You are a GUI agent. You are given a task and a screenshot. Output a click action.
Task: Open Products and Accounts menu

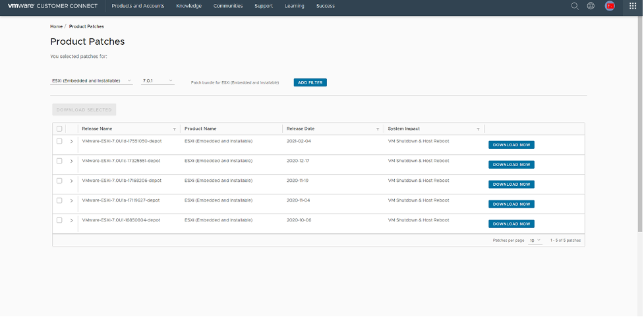pyautogui.click(x=138, y=6)
